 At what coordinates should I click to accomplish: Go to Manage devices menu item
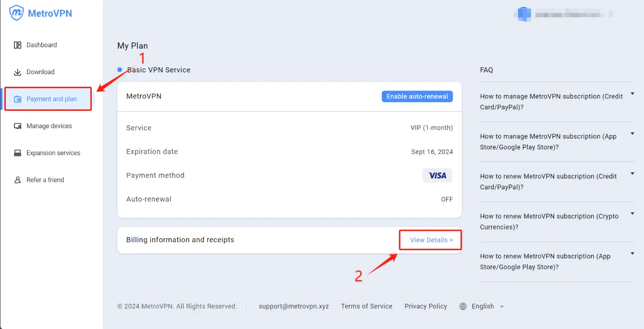click(x=49, y=126)
